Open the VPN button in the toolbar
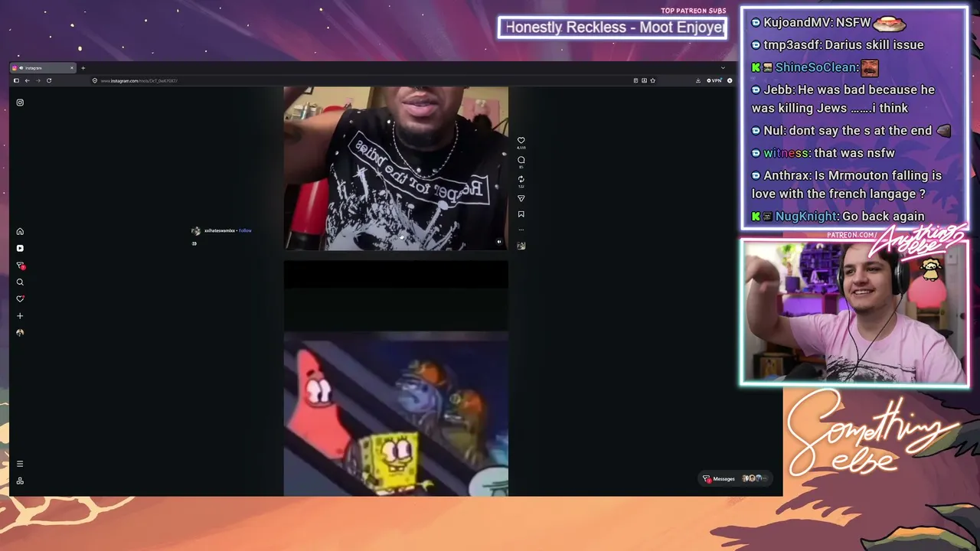The image size is (980, 551). 714,80
